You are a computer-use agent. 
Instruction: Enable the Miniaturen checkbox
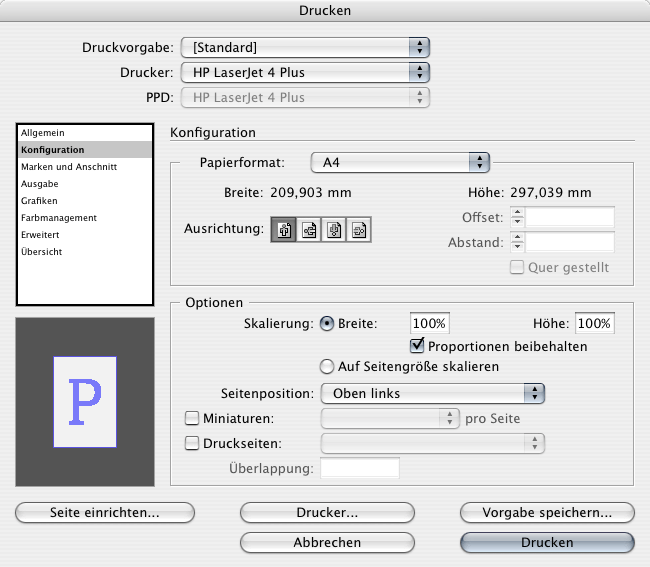pyautogui.click(x=193, y=419)
